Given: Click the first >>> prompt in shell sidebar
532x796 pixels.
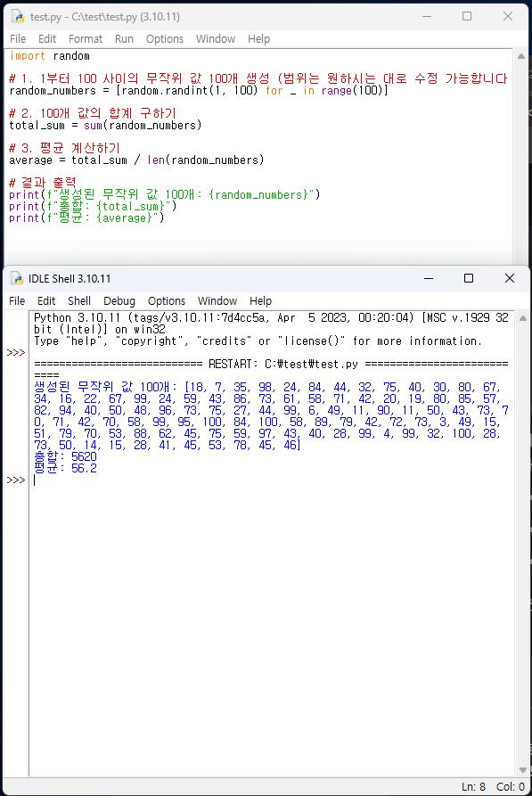Looking at the screenshot, I should 16,352.
